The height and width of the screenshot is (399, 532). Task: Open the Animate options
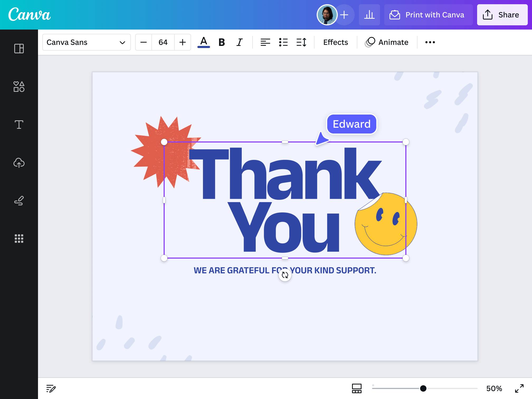click(x=387, y=42)
